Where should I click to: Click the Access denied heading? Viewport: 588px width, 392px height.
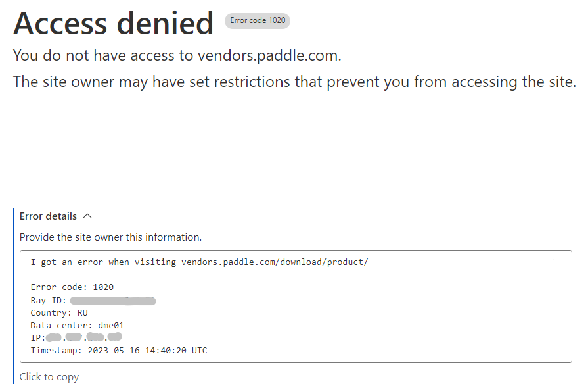coord(113,23)
